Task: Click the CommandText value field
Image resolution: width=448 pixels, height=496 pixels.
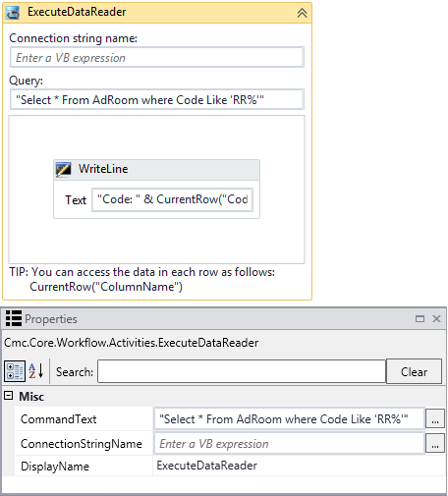Action: pos(289,418)
